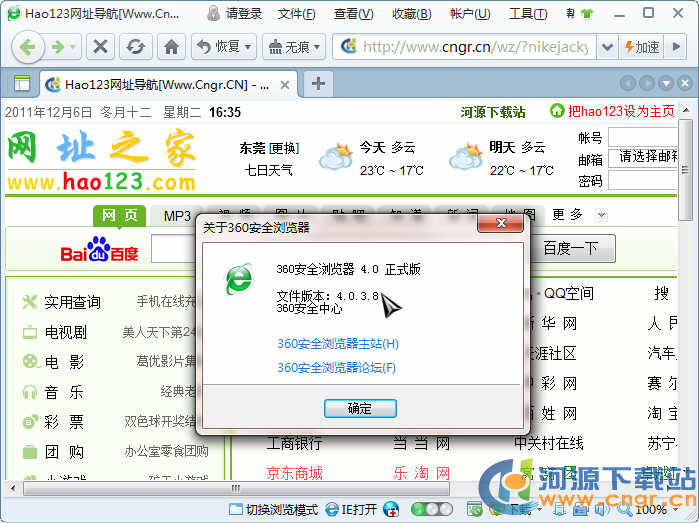699x523 pixels.
Task: Open the 工具(T) menu
Action: [527, 14]
